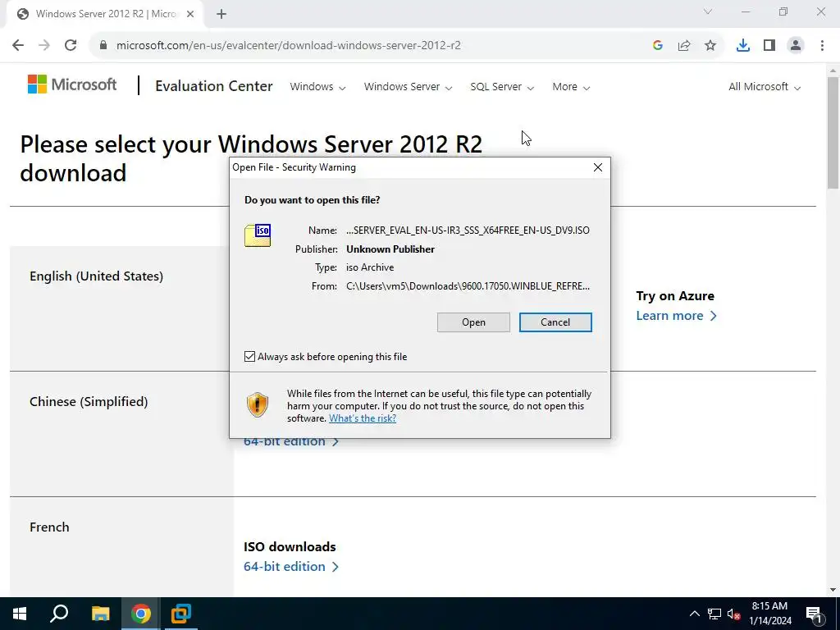Click the tab search chevron in the title bar
Viewport: 840px width, 630px height.
(x=708, y=11)
